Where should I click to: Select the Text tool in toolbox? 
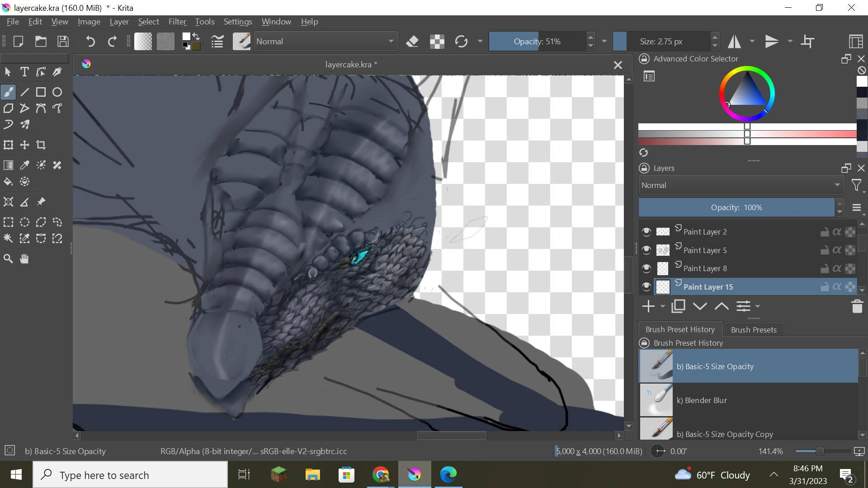pyautogui.click(x=24, y=72)
